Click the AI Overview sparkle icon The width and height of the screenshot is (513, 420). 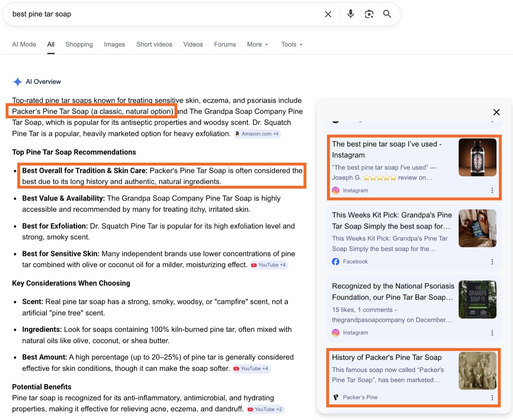pyautogui.click(x=17, y=82)
